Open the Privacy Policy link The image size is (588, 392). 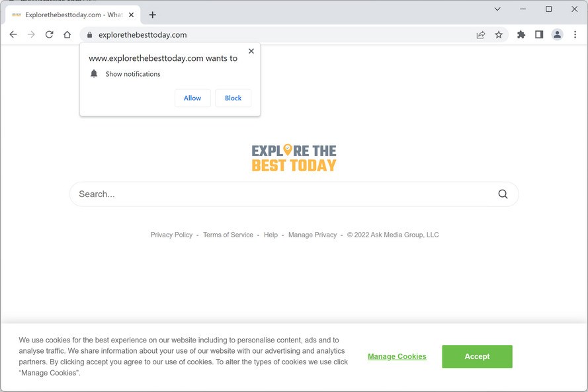click(x=171, y=235)
